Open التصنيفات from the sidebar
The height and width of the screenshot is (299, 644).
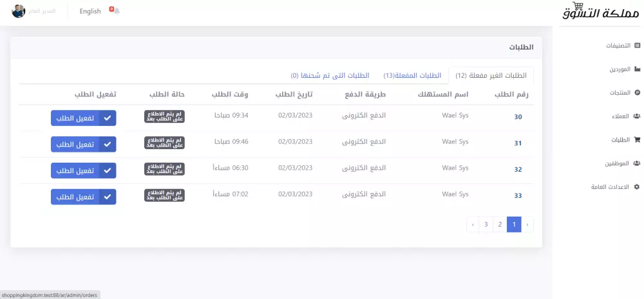(x=618, y=46)
